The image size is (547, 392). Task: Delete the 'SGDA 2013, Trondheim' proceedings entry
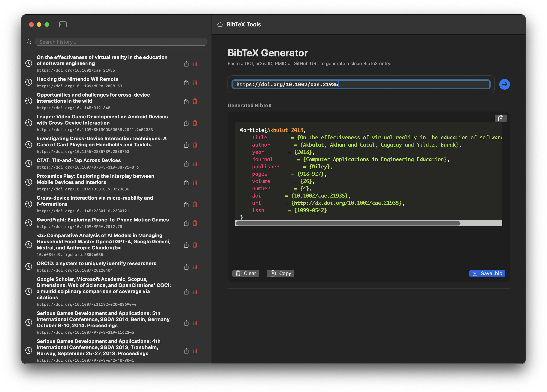click(195, 351)
